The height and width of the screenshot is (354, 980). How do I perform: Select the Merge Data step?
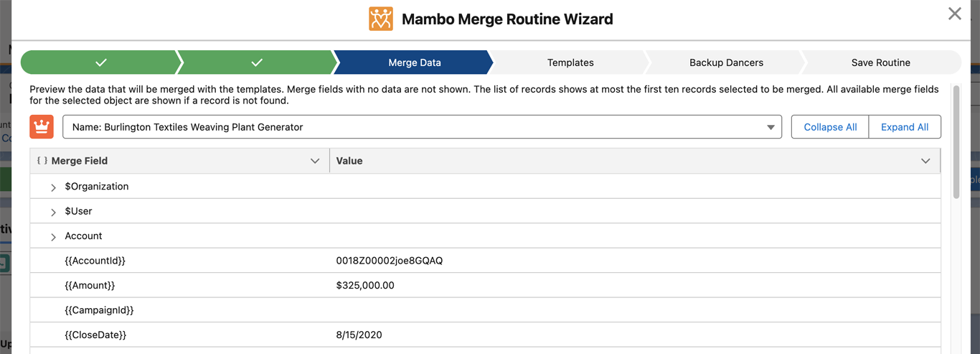coord(414,62)
